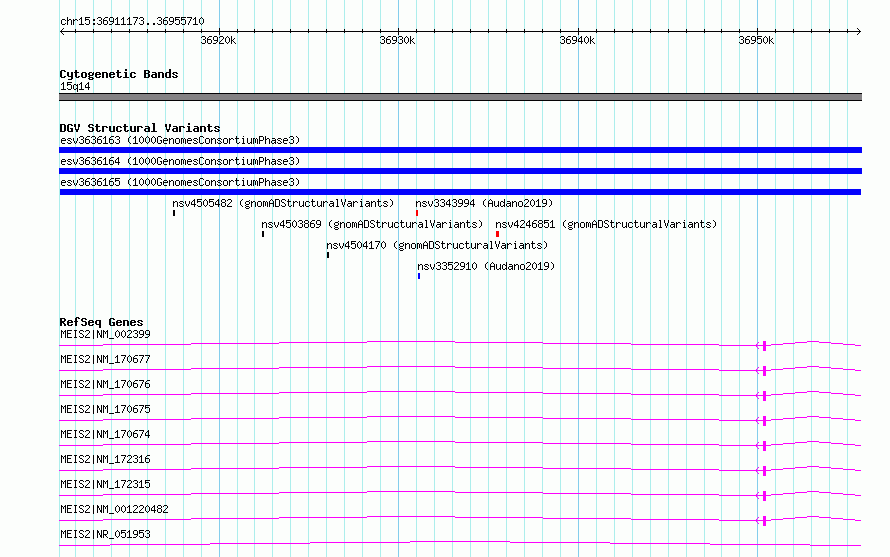This screenshot has width=890, height=557.
Task: Open the MEIS2|NM_002399 transcript label
Action: tap(106, 334)
